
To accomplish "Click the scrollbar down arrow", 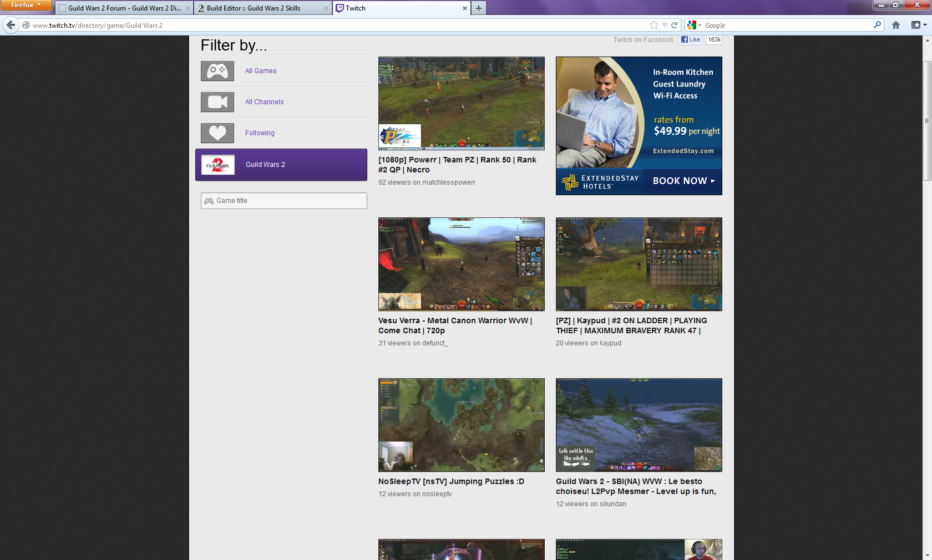I will click(x=927, y=555).
